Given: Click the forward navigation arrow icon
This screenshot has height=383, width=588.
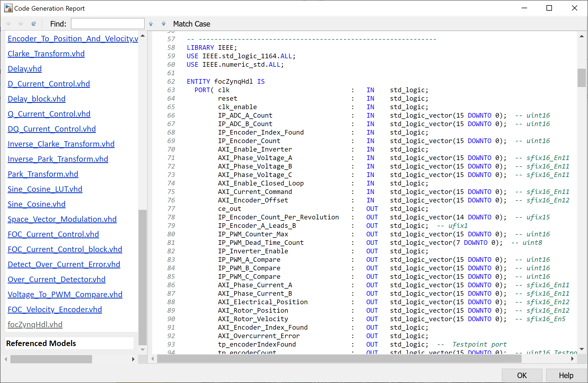Looking at the screenshot, I should 21,24.
